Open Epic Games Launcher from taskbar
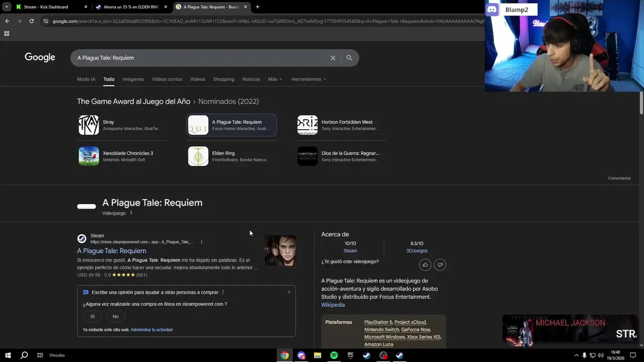The height and width of the screenshot is (362, 644). pos(350,355)
